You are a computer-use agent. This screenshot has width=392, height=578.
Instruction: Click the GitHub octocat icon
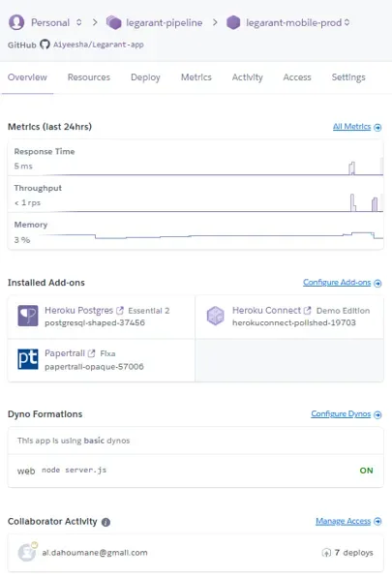tap(45, 45)
